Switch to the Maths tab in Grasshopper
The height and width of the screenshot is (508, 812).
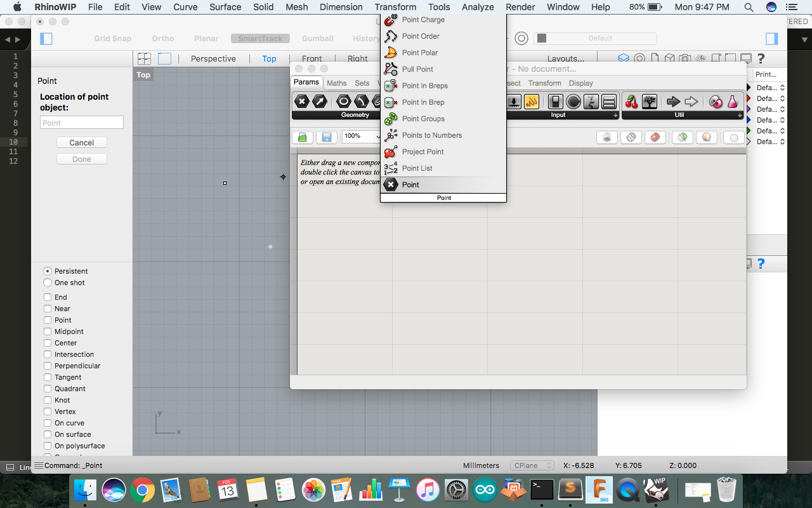click(x=337, y=83)
